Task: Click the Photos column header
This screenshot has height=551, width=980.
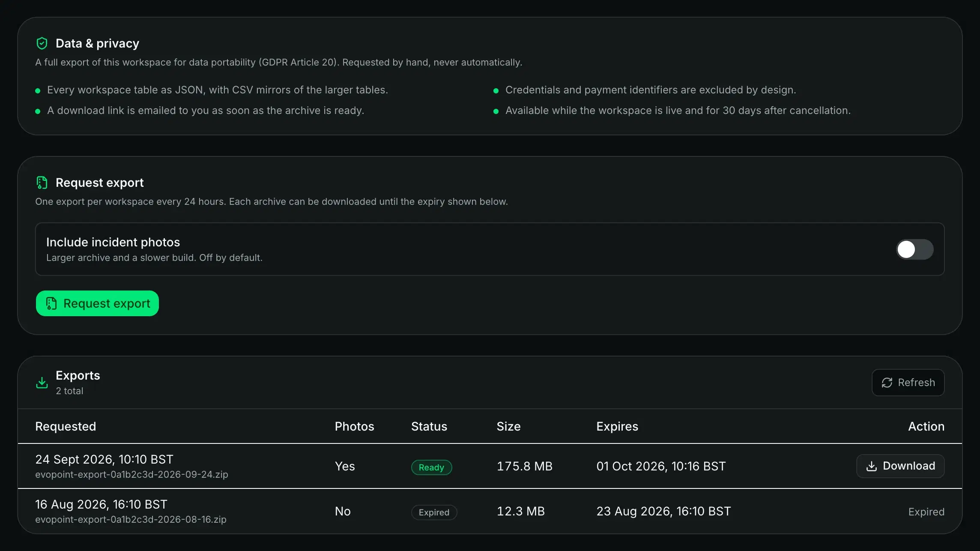Action: [354, 426]
